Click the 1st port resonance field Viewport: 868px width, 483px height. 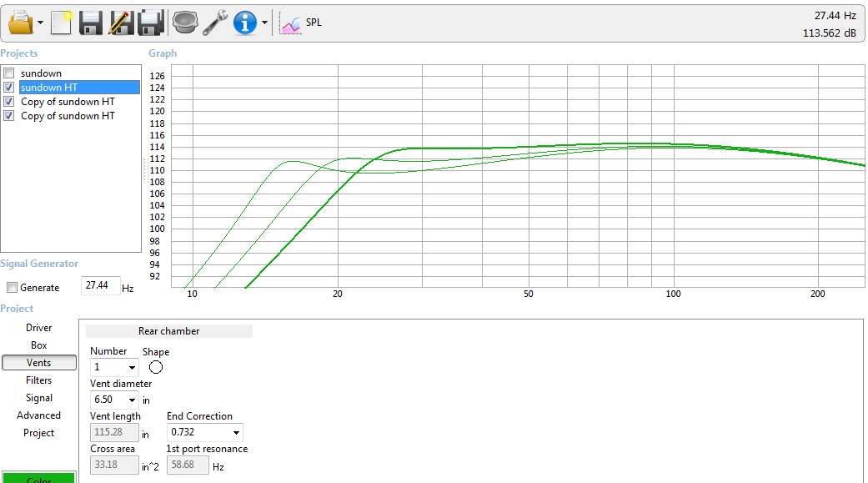(x=188, y=465)
